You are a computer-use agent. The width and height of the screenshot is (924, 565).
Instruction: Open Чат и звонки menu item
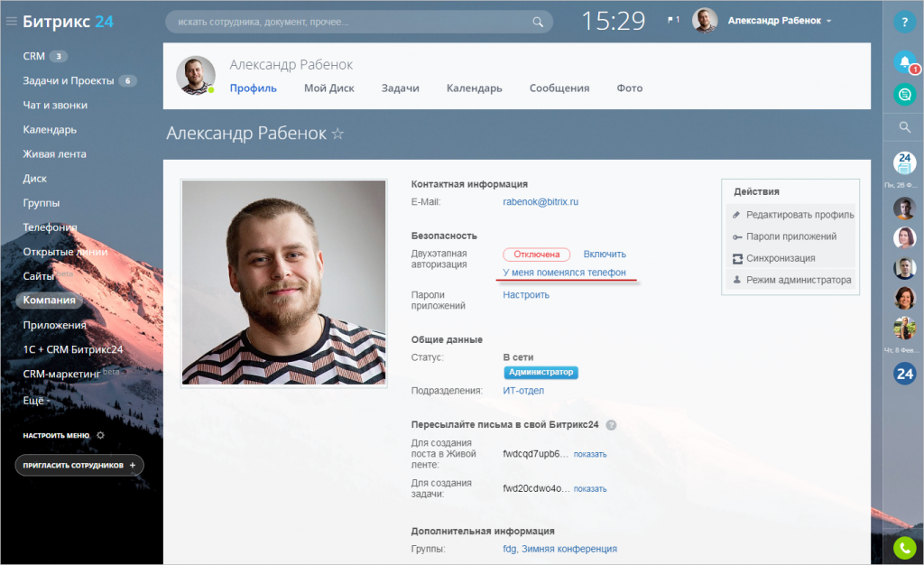point(55,105)
